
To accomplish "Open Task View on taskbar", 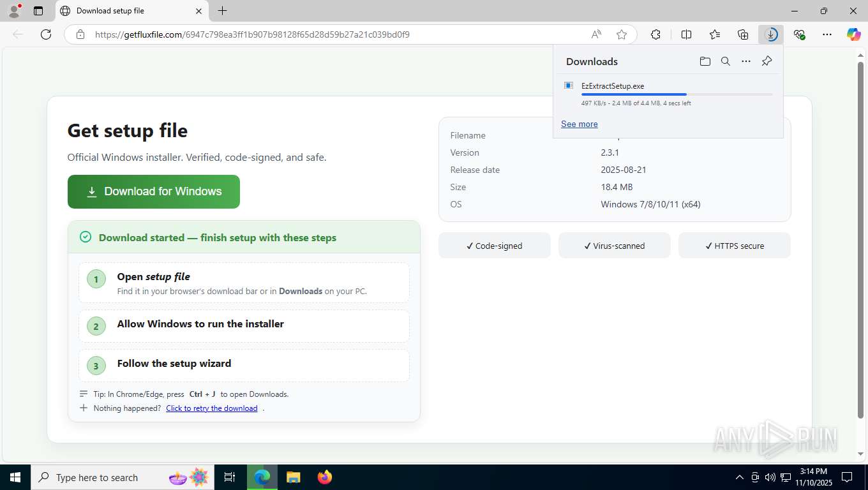I will coord(230,477).
